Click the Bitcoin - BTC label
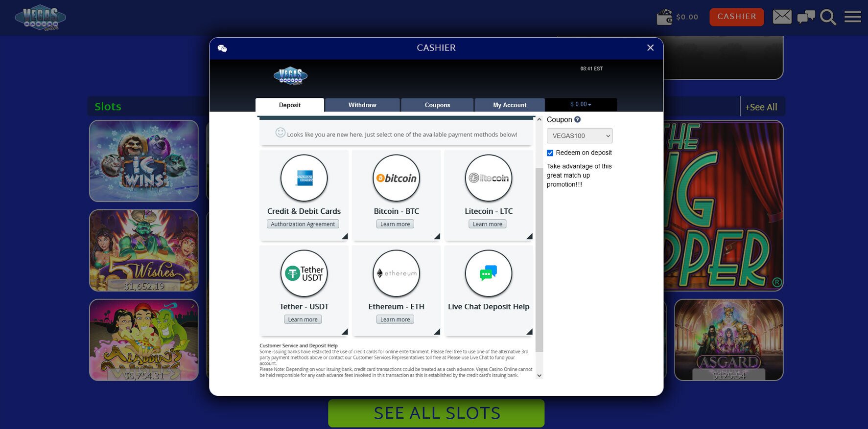 (x=397, y=211)
